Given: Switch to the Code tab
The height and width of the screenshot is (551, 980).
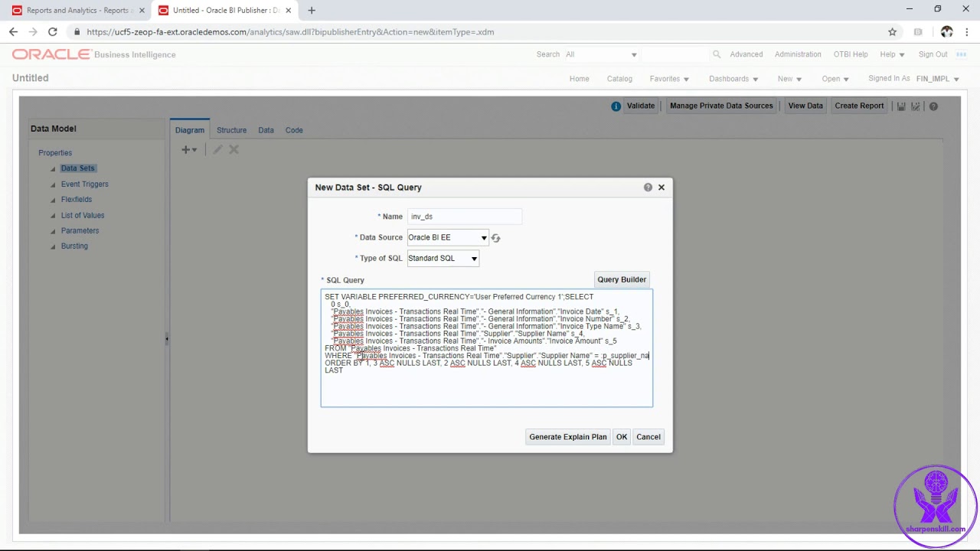Looking at the screenshot, I should [294, 130].
